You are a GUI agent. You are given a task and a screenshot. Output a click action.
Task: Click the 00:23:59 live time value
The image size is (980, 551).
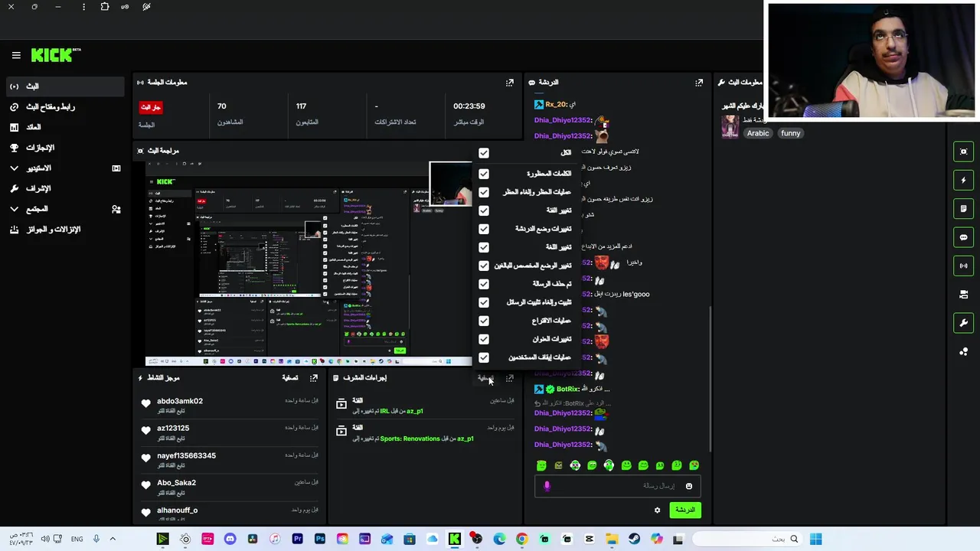pyautogui.click(x=469, y=106)
